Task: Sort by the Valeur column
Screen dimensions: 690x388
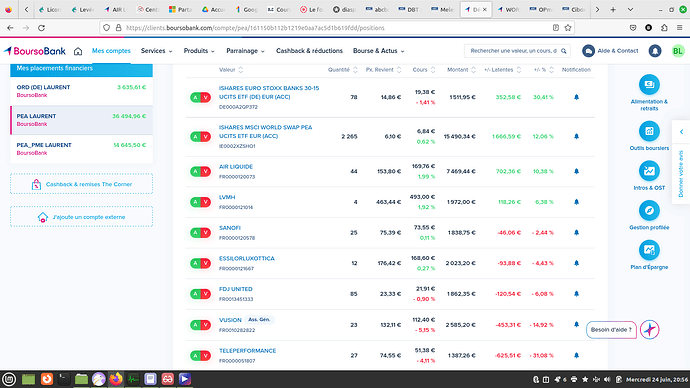Action: 231,70
